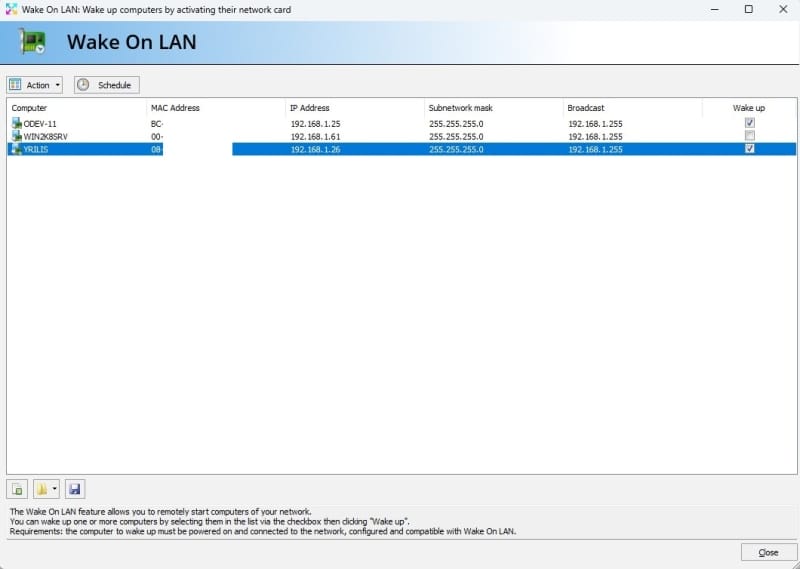Select the 192.168.1.61 IP address row
This screenshot has height=569, width=800.
click(x=315, y=136)
